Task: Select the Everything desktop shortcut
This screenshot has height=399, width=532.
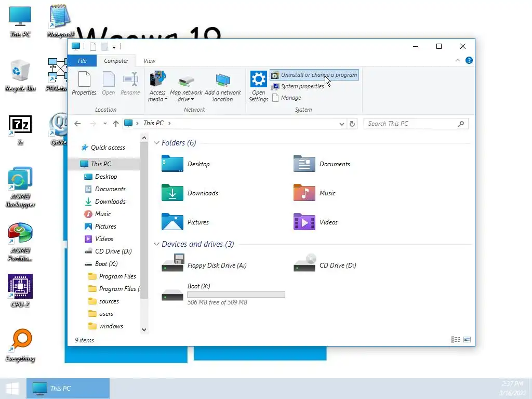Action: tap(20, 345)
